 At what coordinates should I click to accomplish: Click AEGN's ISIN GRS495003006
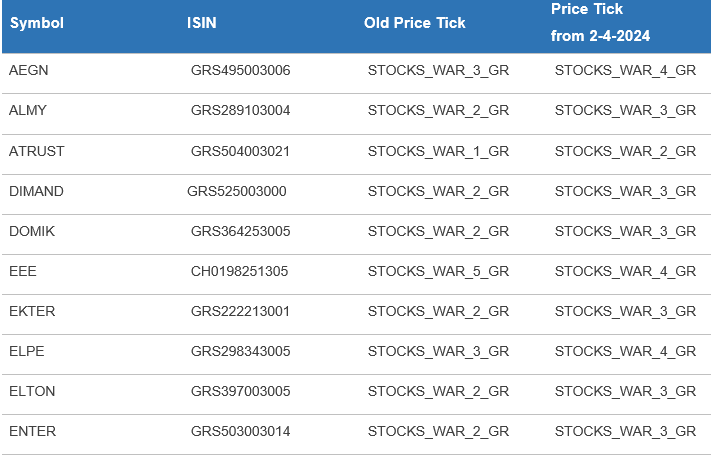[x=240, y=70]
